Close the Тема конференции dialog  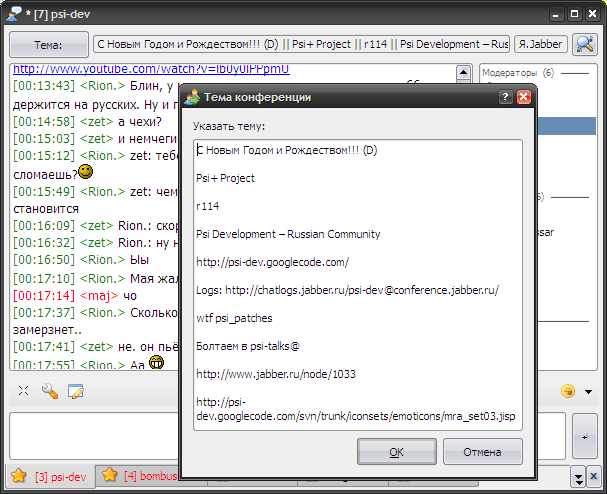point(523,97)
